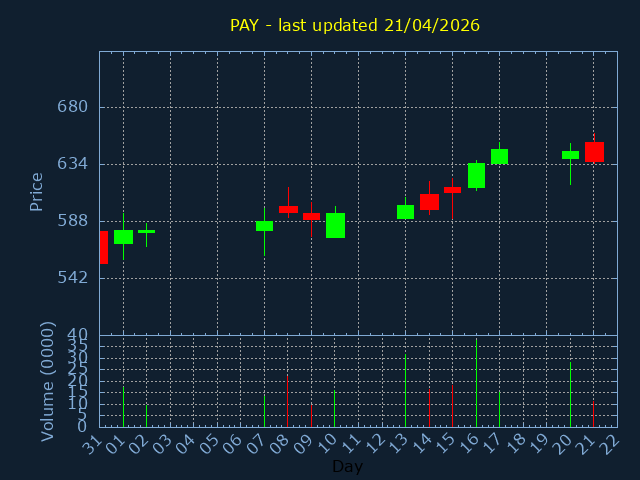The height and width of the screenshot is (480, 640).
Task: Select the day 22 tick label
Action: click(609, 442)
